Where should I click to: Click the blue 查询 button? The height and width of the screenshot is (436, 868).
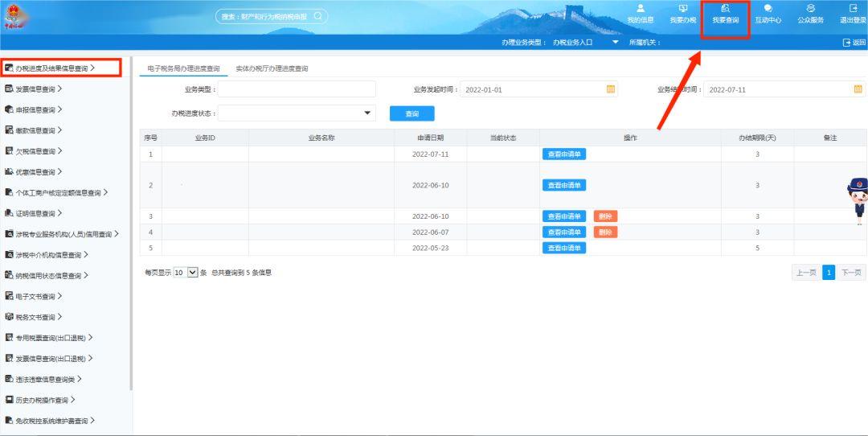click(x=411, y=113)
